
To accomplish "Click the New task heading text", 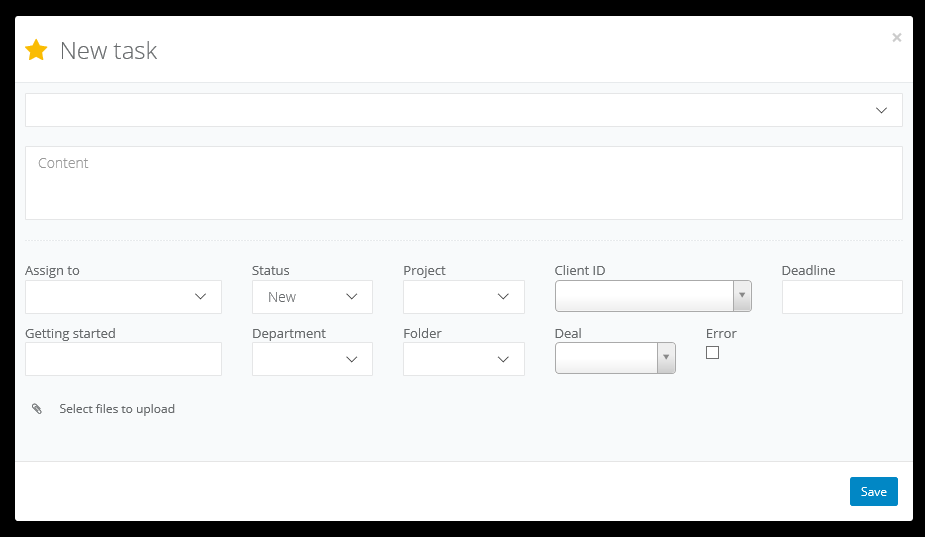I will click(x=108, y=51).
